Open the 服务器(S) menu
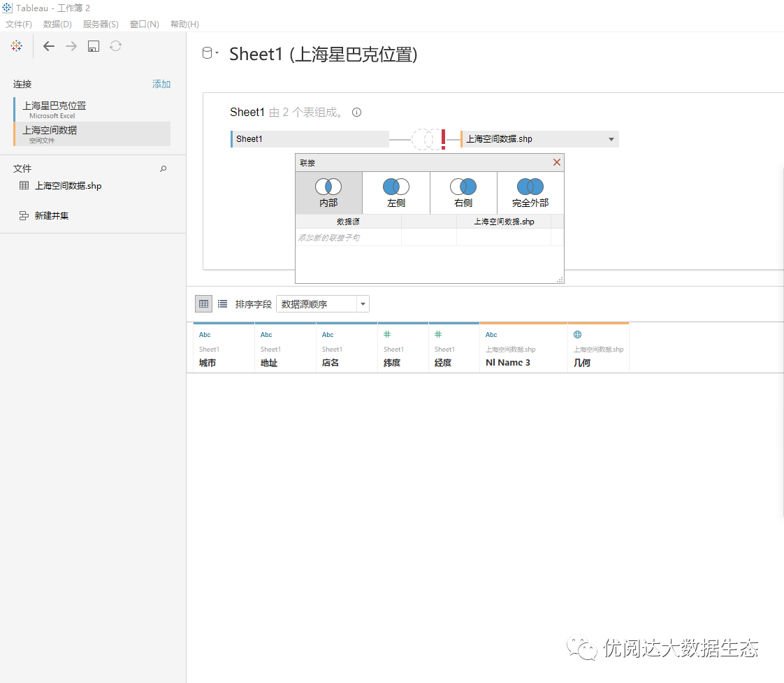Viewport: 784px width, 683px height. click(101, 24)
